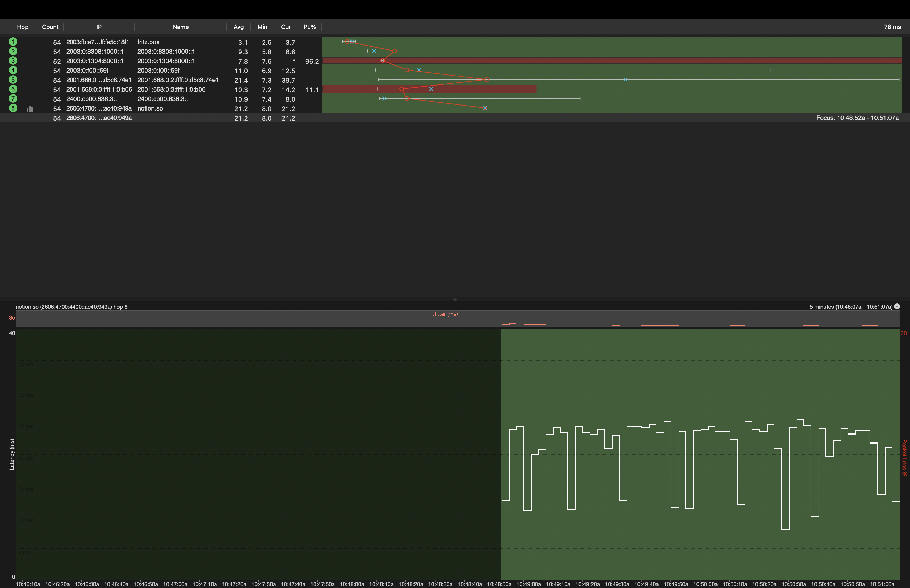The width and height of the screenshot is (910, 588).
Task: Click IP 2003:0:f00::69f in the IP column
Action: tap(87, 71)
